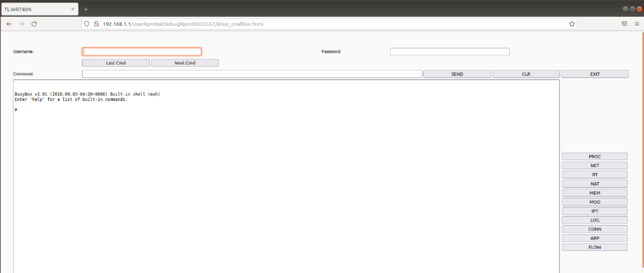Send the command with SEND button
644x273 pixels.
click(x=457, y=74)
